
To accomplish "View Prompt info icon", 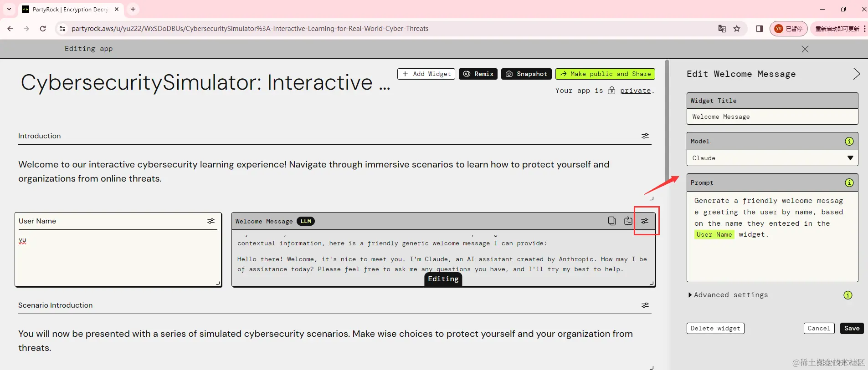I will (849, 182).
